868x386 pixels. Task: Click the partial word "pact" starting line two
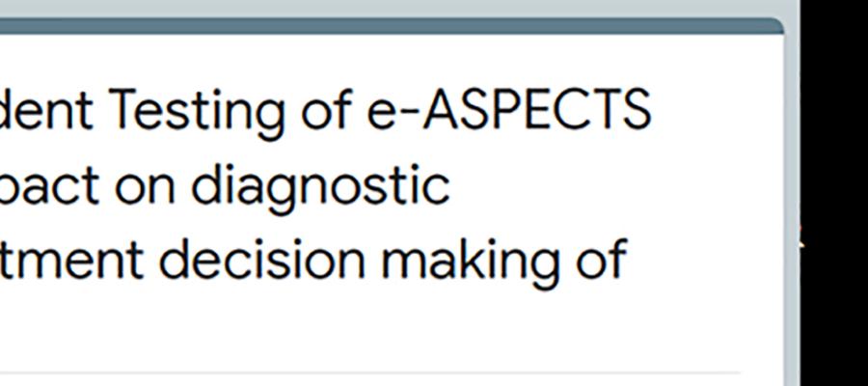pyautogui.click(x=50, y=188)
